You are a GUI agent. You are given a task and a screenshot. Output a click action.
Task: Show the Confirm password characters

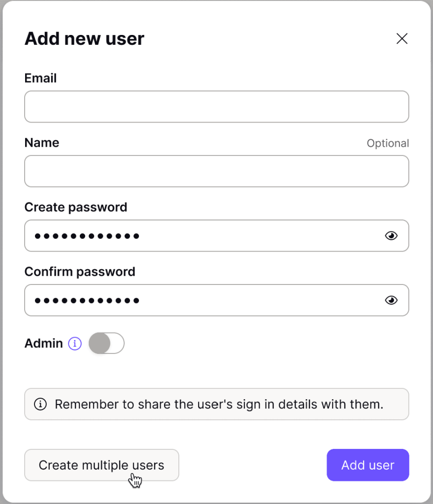click(x=391, y=300)
